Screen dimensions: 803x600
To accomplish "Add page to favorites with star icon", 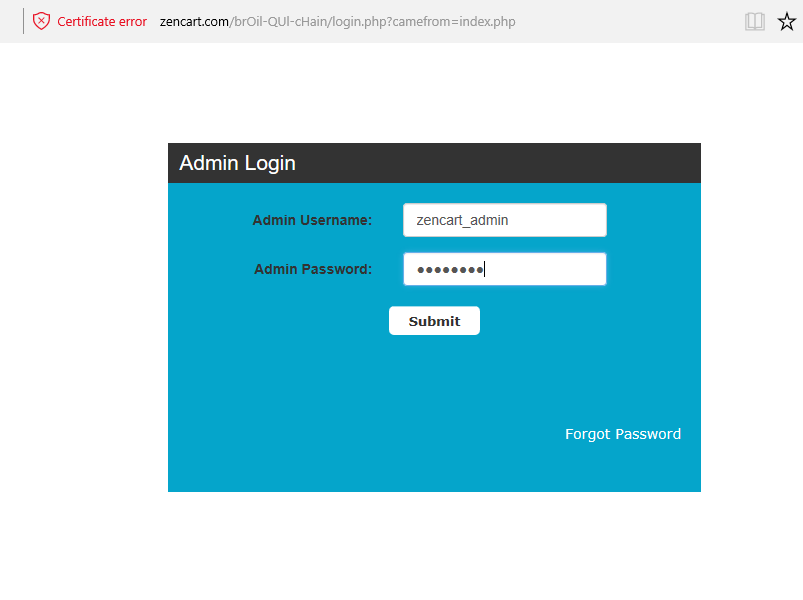I will (x=786, y=21).
